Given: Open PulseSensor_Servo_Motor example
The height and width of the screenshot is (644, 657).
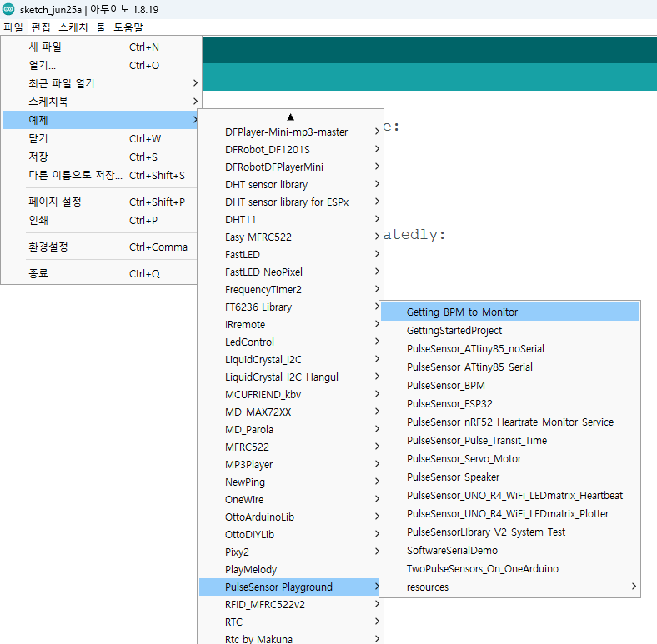Looking at the screenshot, I should coord(510,459).
